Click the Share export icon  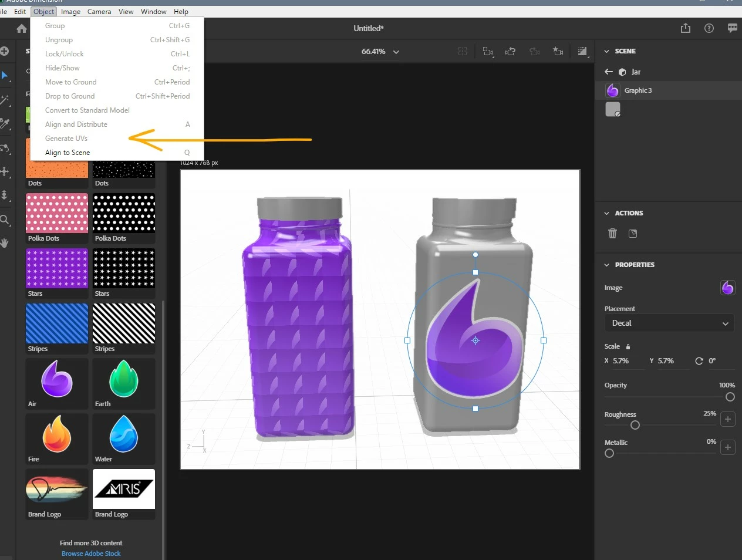(686, 28)
